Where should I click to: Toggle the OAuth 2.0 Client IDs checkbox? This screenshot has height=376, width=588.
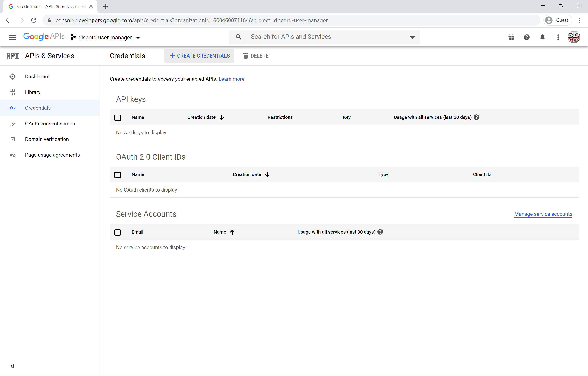(118, 175)
